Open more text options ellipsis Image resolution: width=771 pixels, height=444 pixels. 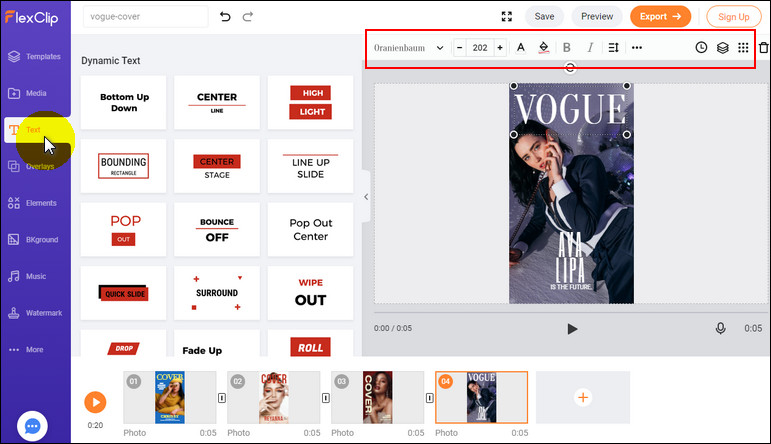[x=637, y=48]
